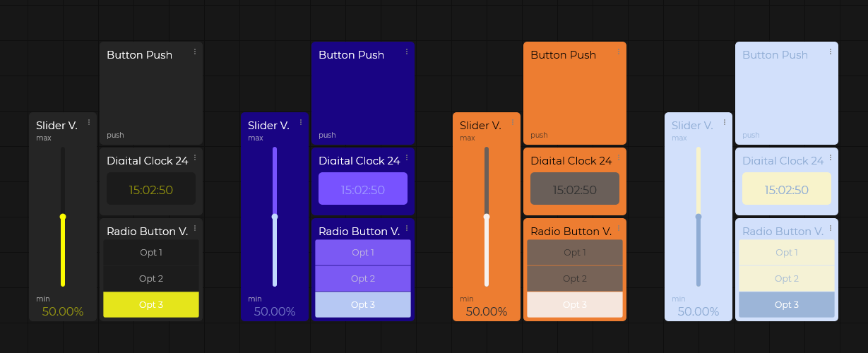The height and width of the screenshot is (353, 868).
Task: Choose yellow Opt 3 in dark Radio Button
Action: [x=151, y=305]
